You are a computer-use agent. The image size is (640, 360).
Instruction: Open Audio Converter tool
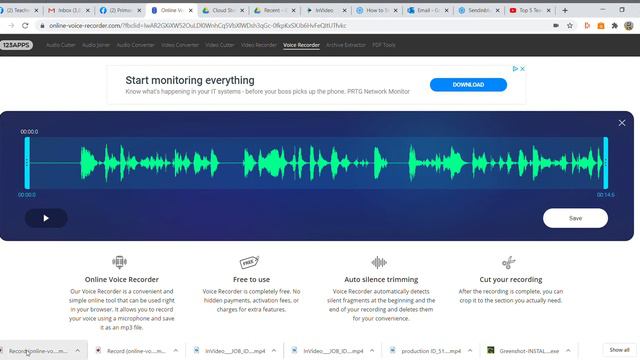click(x=136, y=45)
